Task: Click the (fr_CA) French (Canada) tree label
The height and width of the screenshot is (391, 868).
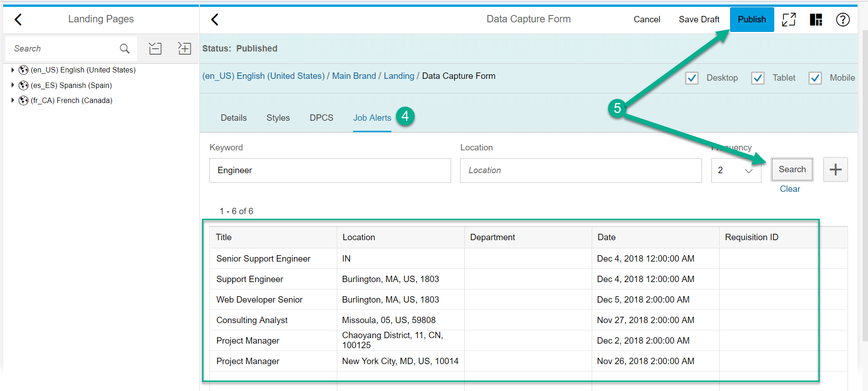Action: coord(71,100)
